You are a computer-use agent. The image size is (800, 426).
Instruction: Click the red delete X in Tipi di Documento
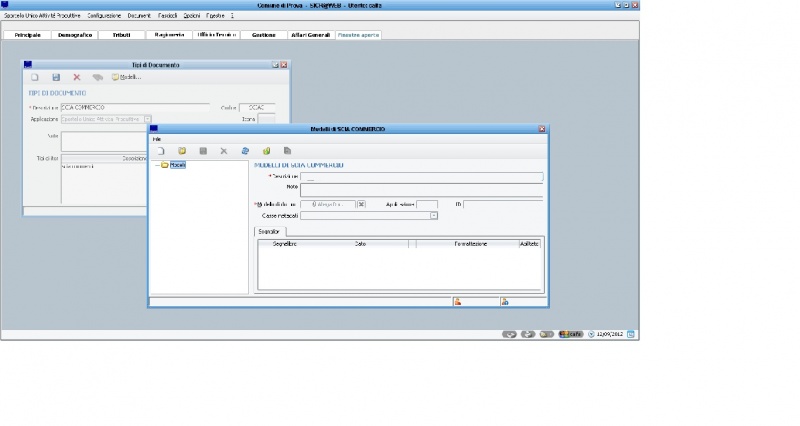click(77, 77)
